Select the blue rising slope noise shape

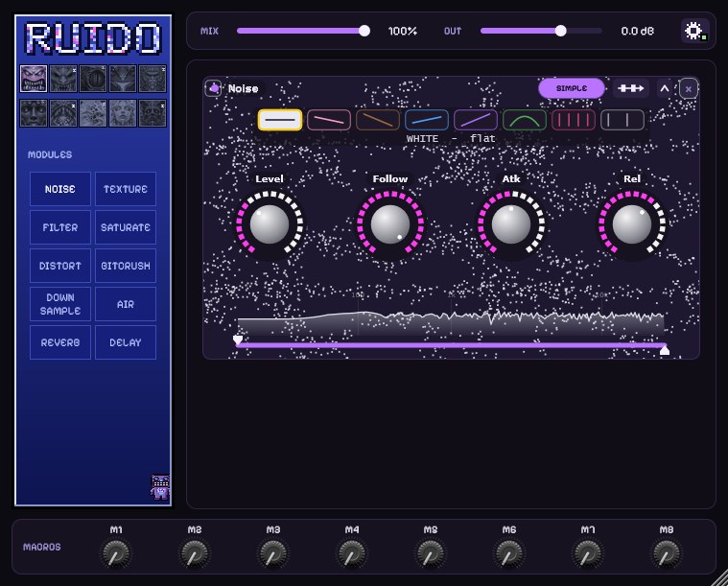[x=427, y=120]
